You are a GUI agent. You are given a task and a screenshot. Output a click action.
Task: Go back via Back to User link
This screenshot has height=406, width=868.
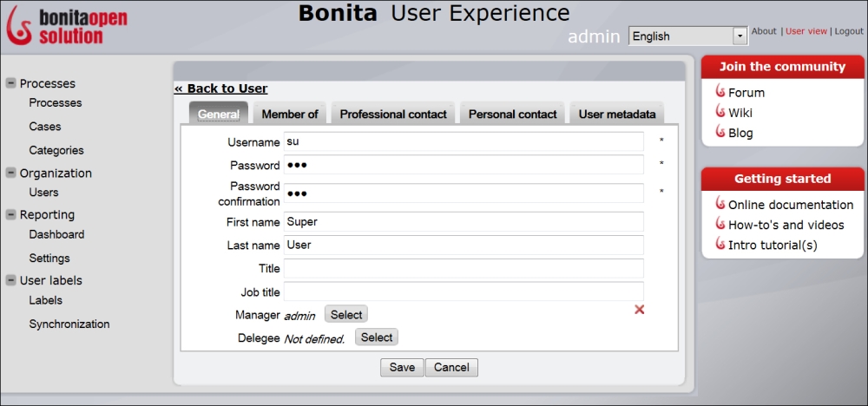point(220,88)
